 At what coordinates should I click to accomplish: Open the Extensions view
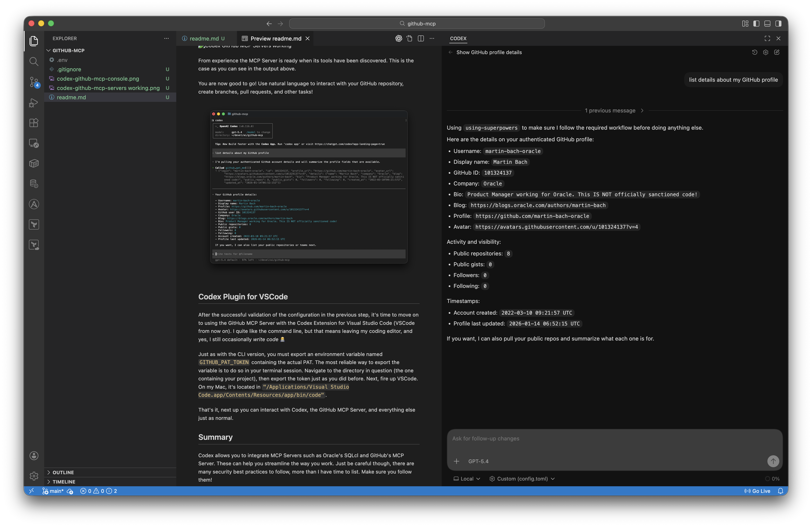(x=34, y=123)
